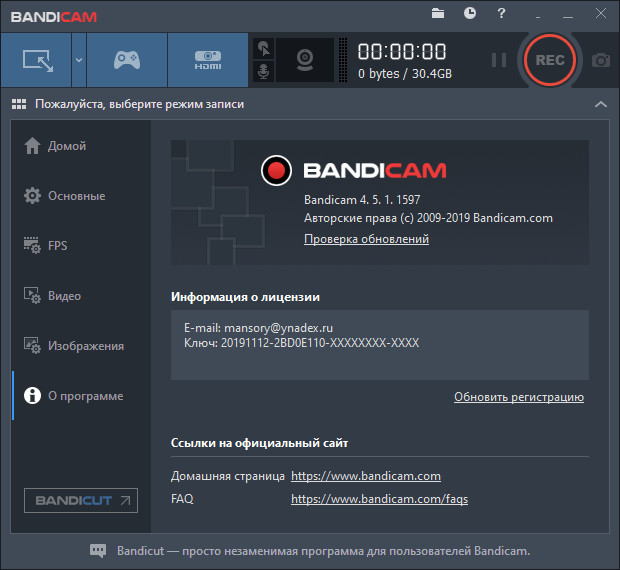Click the red REC button
The height and width of the screenshot is (570, 620).
(550, 60)
